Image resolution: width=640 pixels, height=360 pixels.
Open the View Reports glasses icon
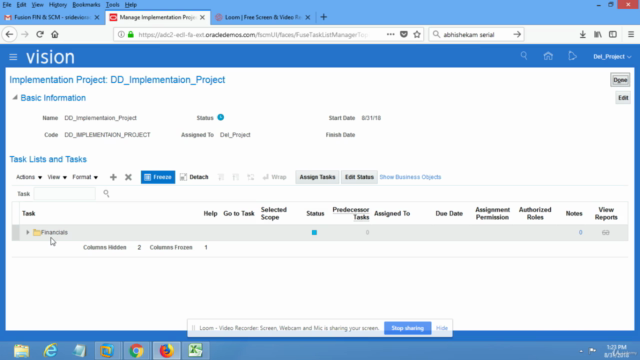606,233
